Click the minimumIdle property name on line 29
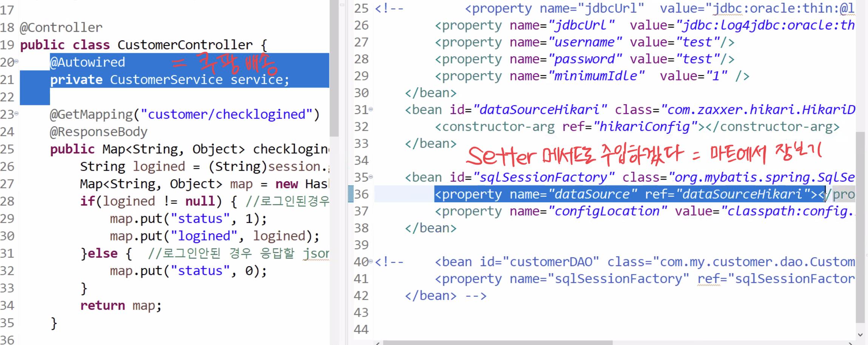The height and width of the screenshot is (345, 868). click(596, 76)
